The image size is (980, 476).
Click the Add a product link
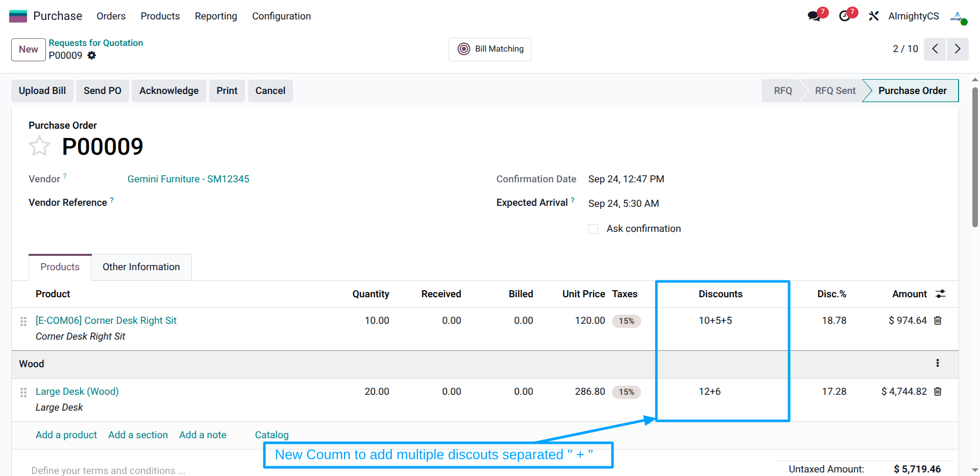[66, 435]
